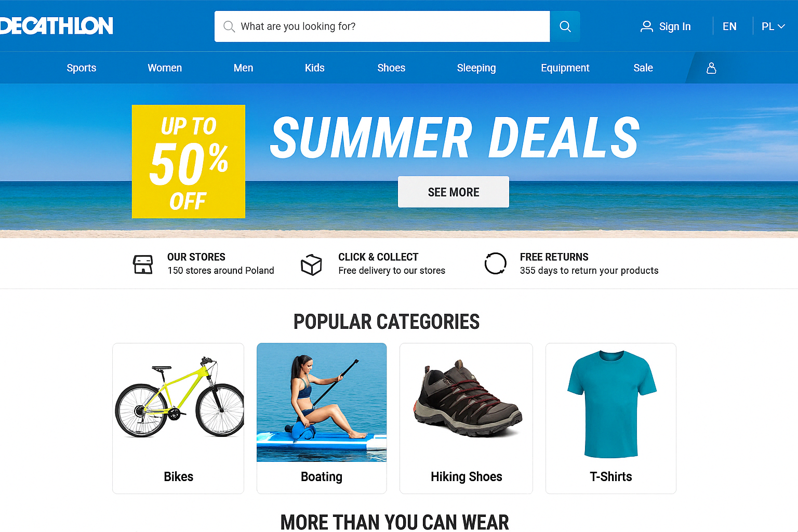The width and height of the screenshot is (798, 532).
Task: Click the blue search magnifier button
Action: (565, 26)
